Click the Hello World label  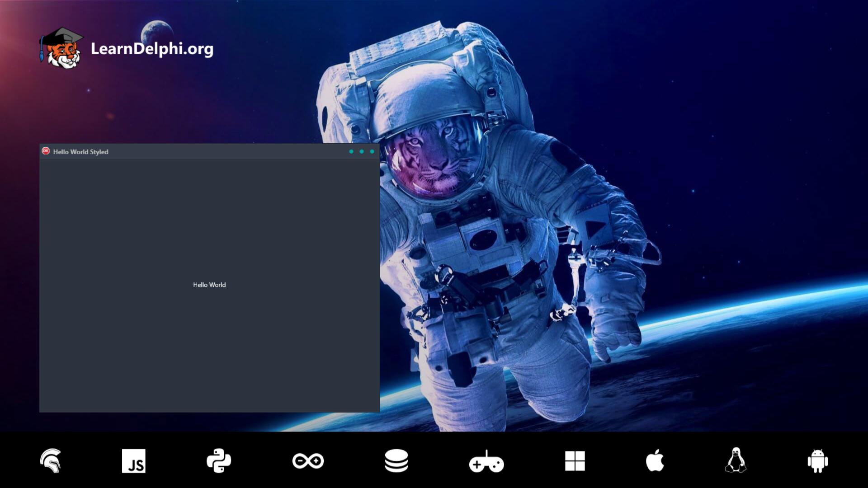pos(209,285)
